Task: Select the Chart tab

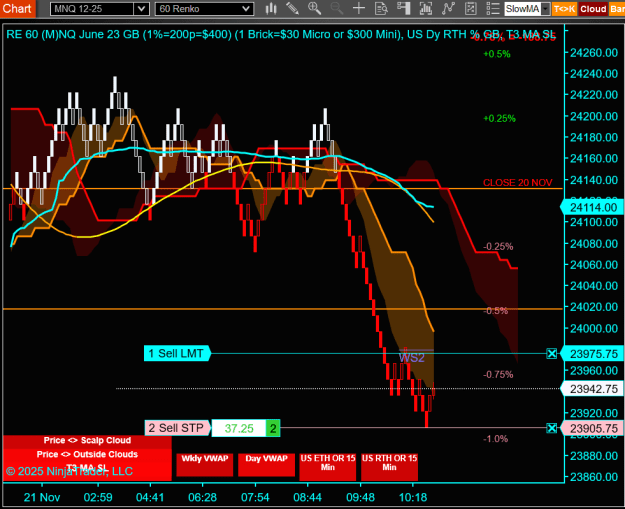Action: pos(18,8)
